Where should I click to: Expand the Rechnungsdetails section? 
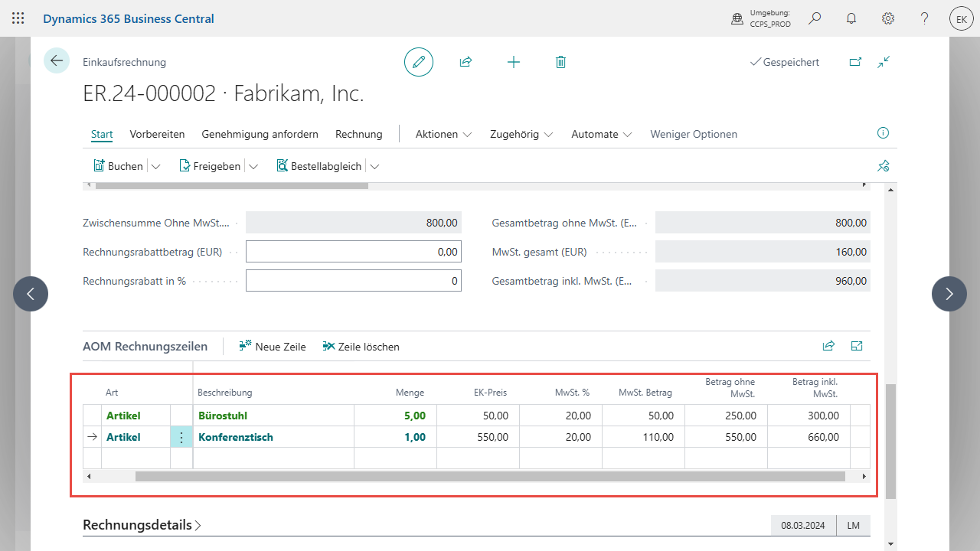[142, 525]
